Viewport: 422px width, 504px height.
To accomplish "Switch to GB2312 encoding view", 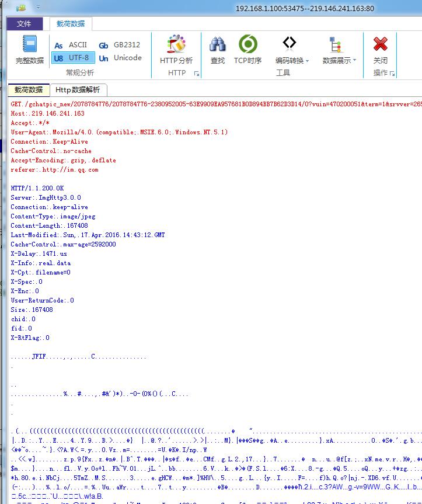I will click(119, 45).
